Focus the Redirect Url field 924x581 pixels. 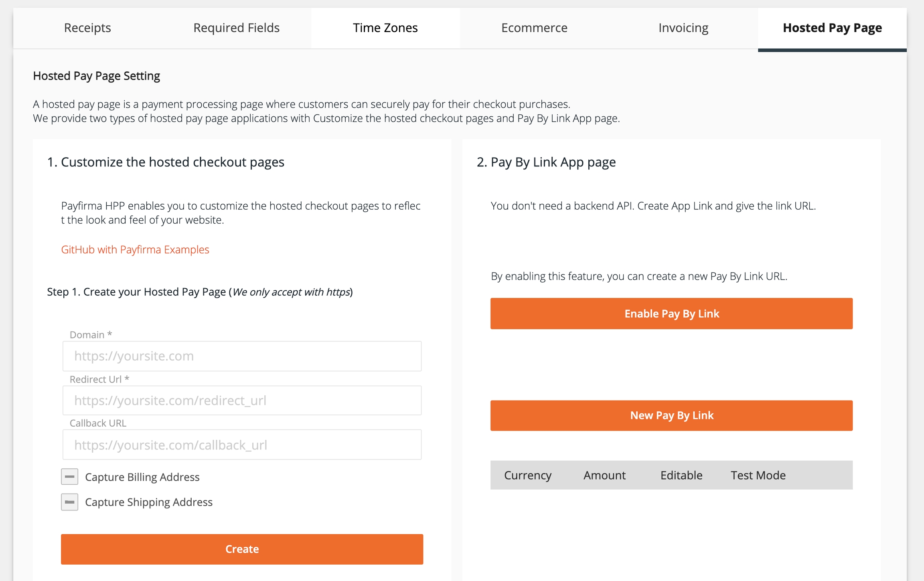pyautogui.click(x=242, y=400)
